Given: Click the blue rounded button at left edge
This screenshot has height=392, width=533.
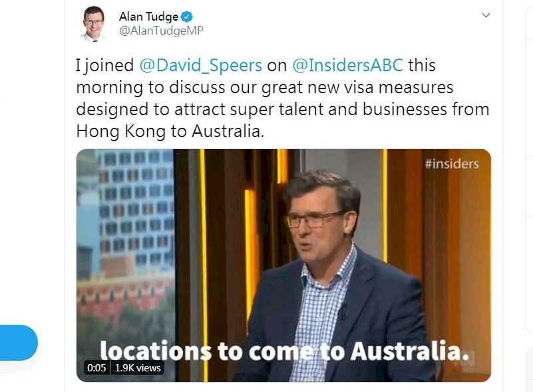Looking at the screenshot, I should tap(19, 343).
